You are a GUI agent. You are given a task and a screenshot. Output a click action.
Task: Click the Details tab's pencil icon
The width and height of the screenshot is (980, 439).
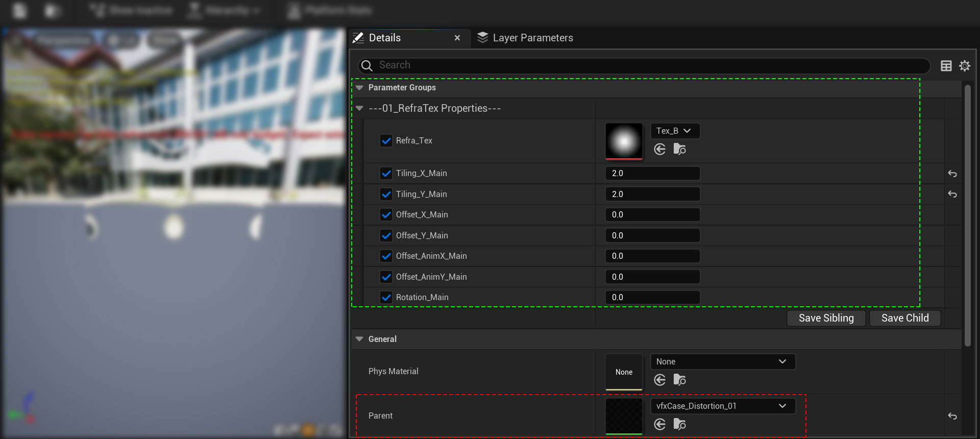(358, 38)
